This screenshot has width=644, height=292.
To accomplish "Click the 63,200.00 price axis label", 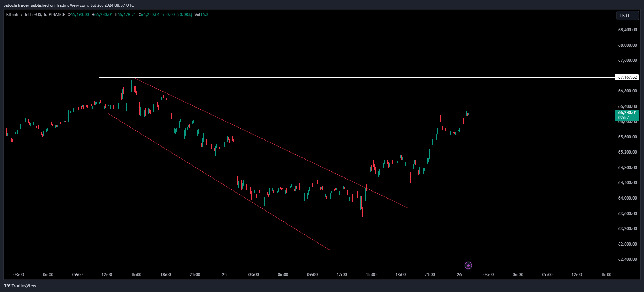I will [627, 229].
